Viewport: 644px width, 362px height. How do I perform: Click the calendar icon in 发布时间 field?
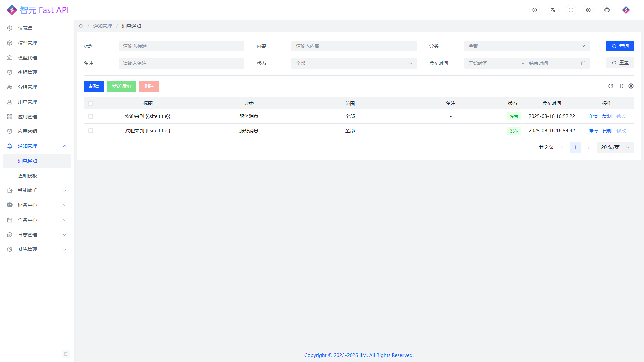(583, 63)
